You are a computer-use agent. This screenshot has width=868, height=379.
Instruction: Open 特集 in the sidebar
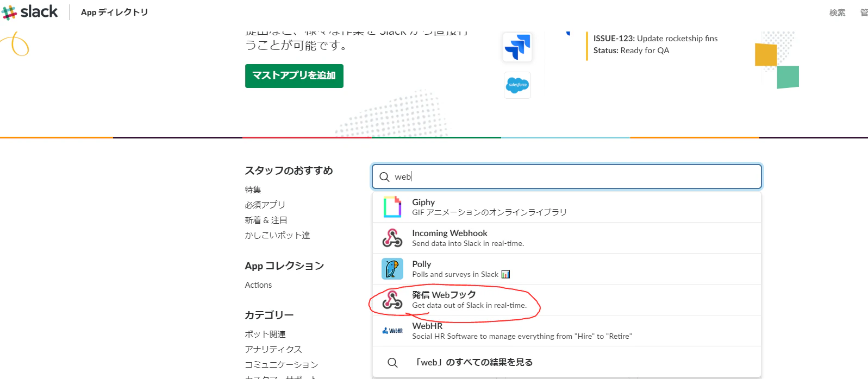[x=253, y=189]
